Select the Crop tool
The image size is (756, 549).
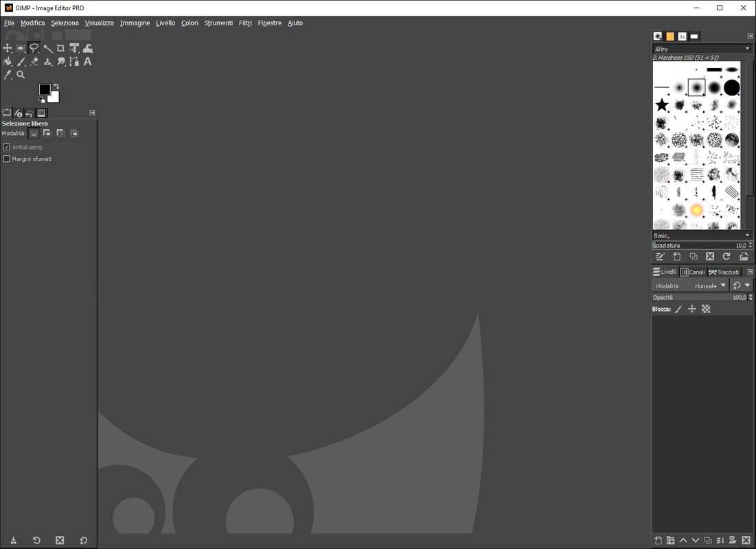click(x=60, y=48)
